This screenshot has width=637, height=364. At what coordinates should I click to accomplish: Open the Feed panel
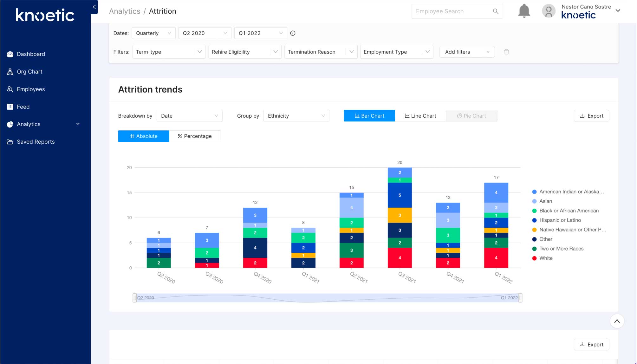point(23,107)
